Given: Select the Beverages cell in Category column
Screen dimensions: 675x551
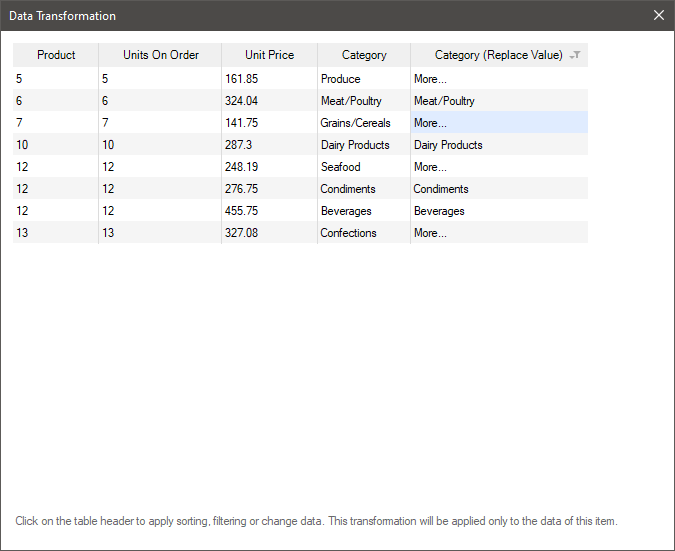Looking at the screenshot, I should (346, 211).
